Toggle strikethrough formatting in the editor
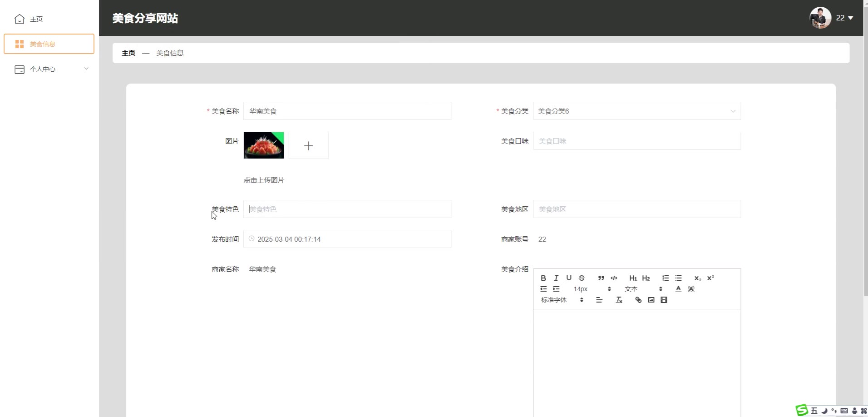The height and width of the screenshot is (417, 868). (x=582, y=278)
